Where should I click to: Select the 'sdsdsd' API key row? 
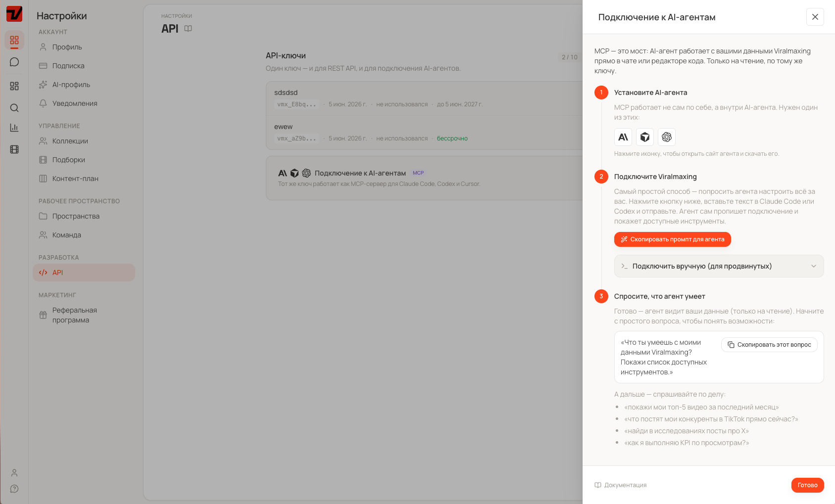point(424,98)
